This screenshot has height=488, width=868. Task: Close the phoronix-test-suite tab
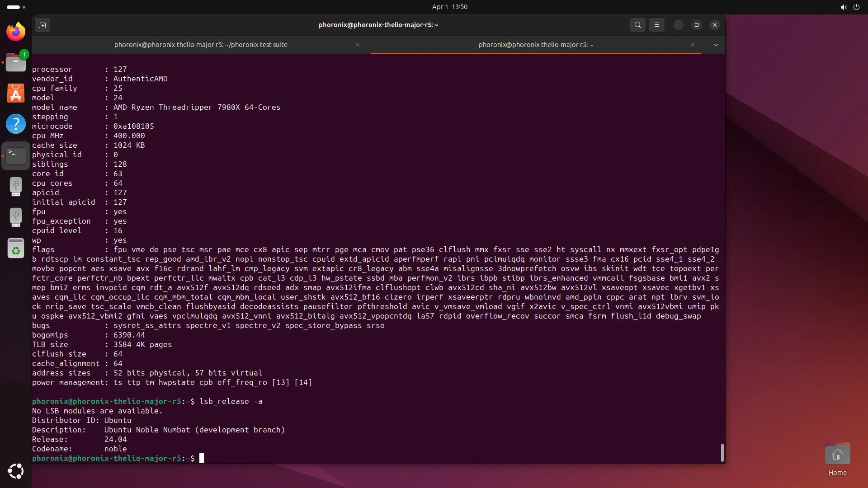tap(357, 45)
